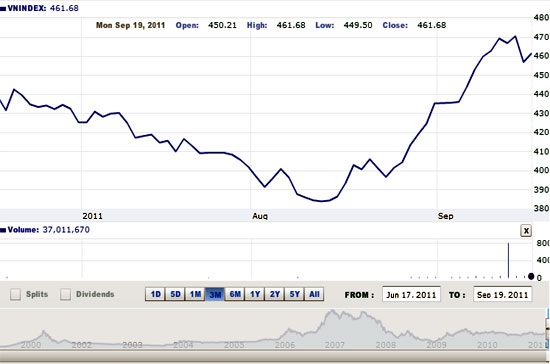Select the 5D time range
Image resolution: width=550 pixels, height=364 pixels.
click(175, 294)
